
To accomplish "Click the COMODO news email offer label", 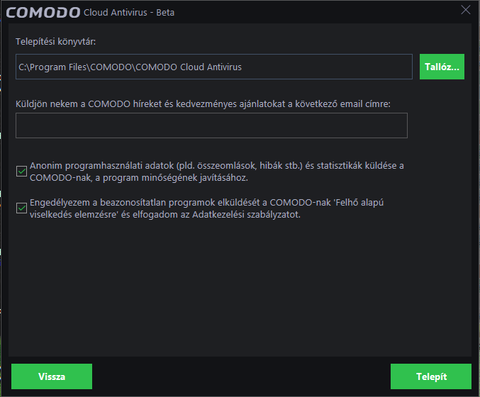I will pos(203,104).
